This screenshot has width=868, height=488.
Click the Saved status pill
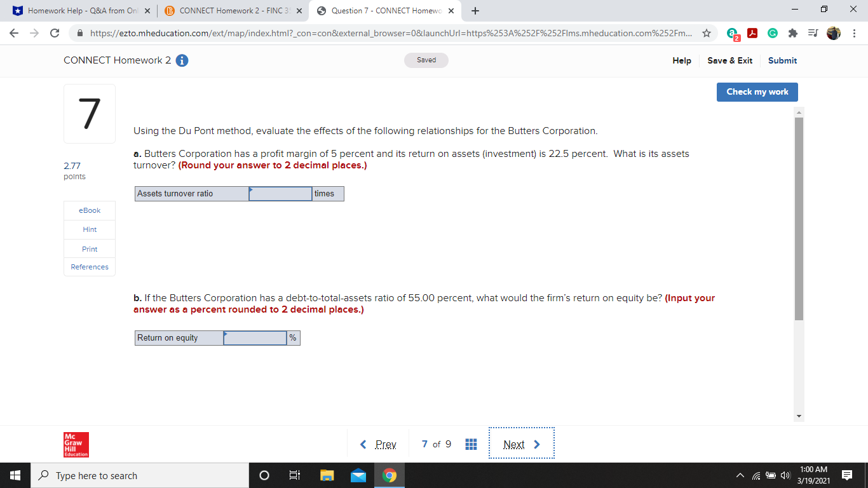426,60
